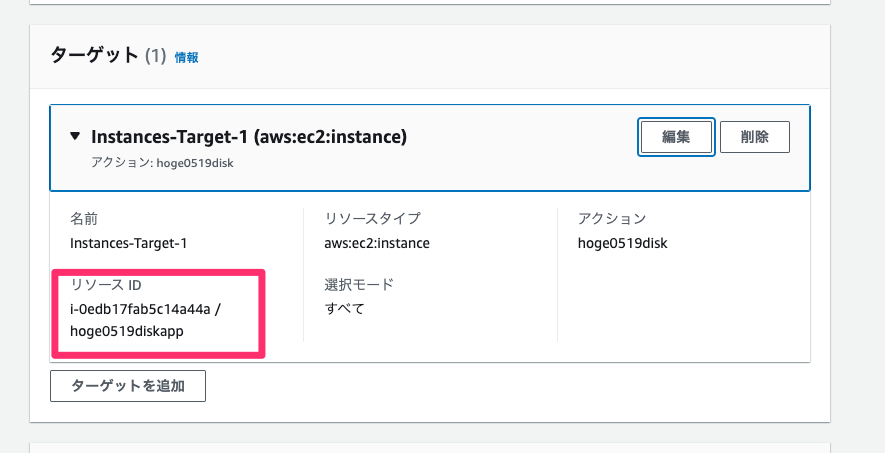Click the すべて value under 選択モード
Screen dimensions: 885x453
coord(344,309)
